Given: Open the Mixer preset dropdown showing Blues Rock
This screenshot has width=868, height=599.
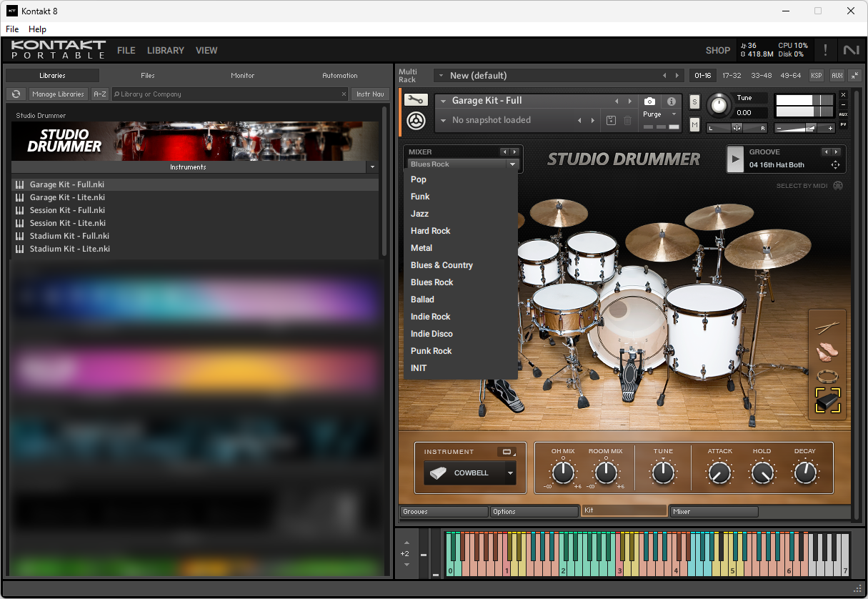Looking at the screenshot, I should tap(463, 164).
